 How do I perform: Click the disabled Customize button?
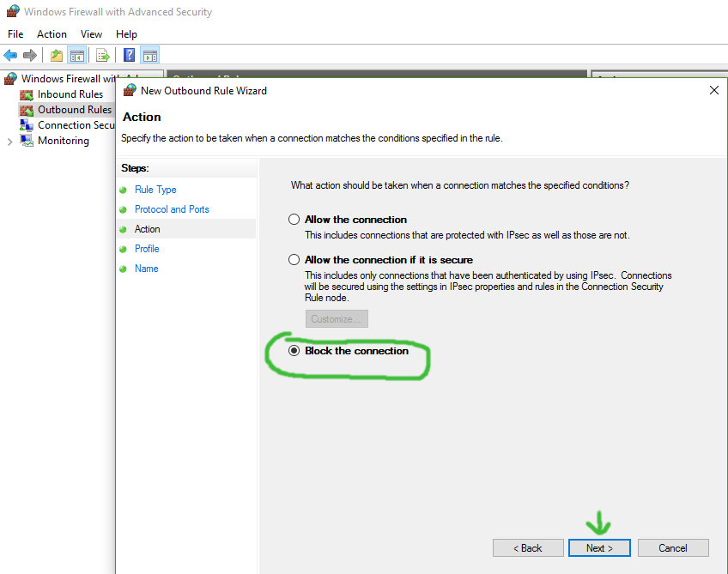[x=337, y=319]
